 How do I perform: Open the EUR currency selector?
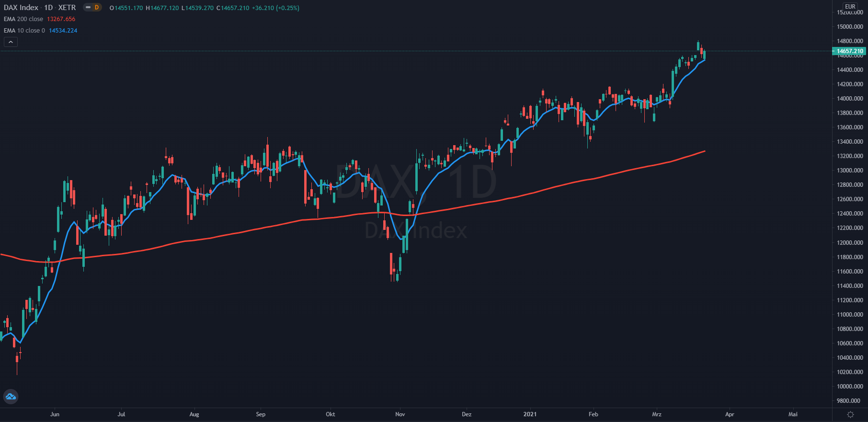[x=850, y=6]
